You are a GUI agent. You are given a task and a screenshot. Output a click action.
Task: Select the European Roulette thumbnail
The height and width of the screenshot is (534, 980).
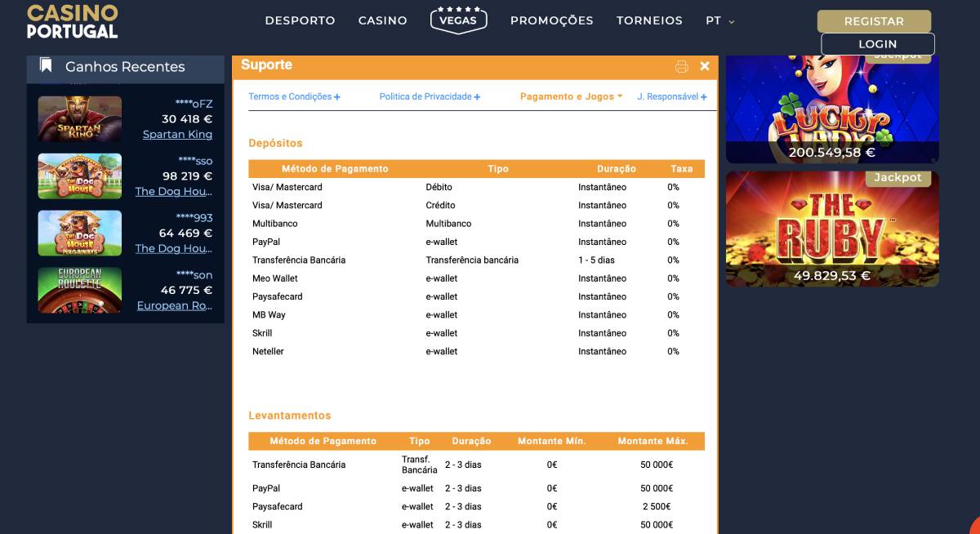click(x=80, y=291)
